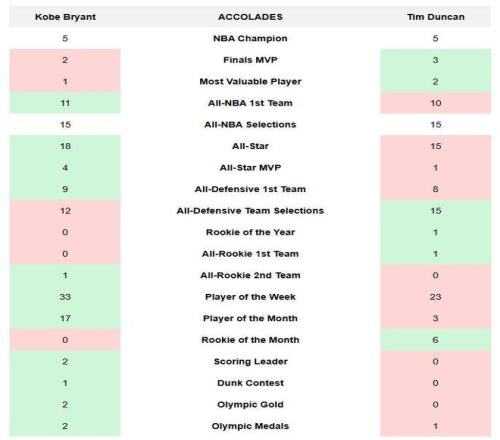Image resolution: width=500 pixels, height=440 pixels.
Task: Click the Most Valuable Player label
Action: pyautogui.click(x=250, y=82)
